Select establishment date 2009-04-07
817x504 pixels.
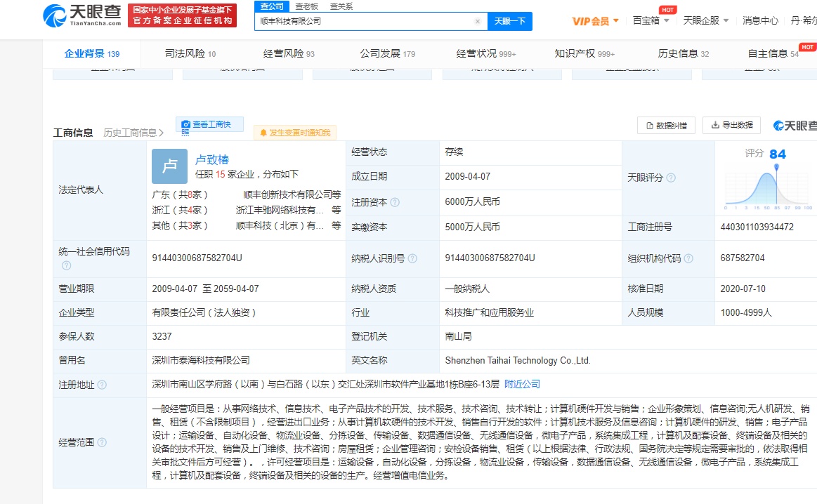coord(467,176)
